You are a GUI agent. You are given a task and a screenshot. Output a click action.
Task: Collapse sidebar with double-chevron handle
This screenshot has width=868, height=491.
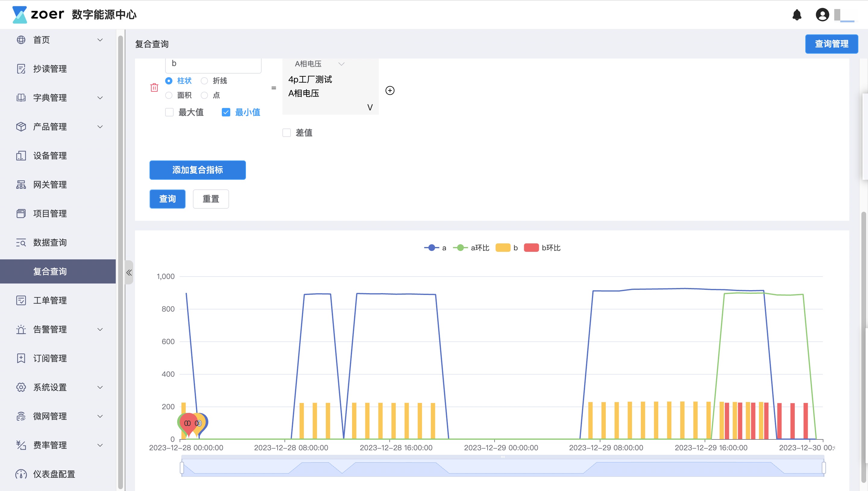[x=129, y=272]
